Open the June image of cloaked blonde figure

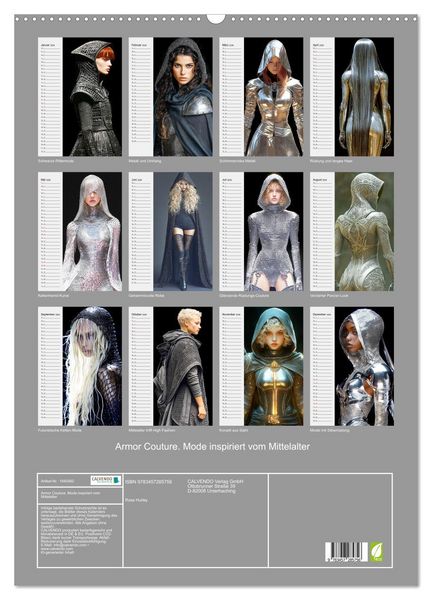pyautogui.click(x=183, y=232)
